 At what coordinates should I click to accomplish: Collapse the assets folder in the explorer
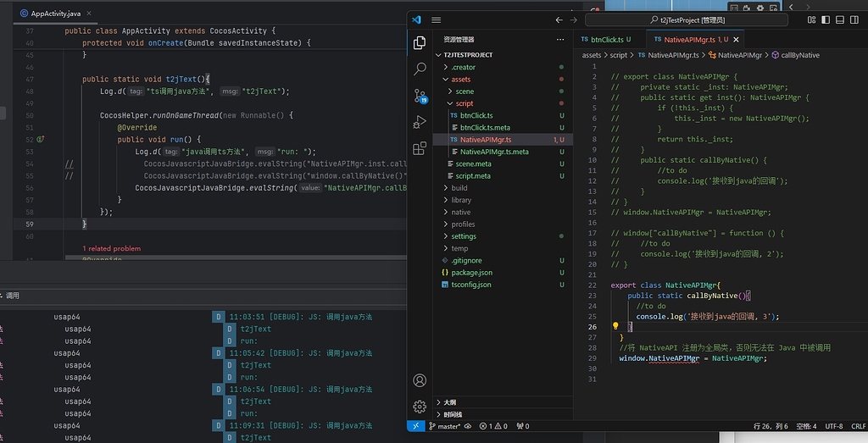[460, 79]
